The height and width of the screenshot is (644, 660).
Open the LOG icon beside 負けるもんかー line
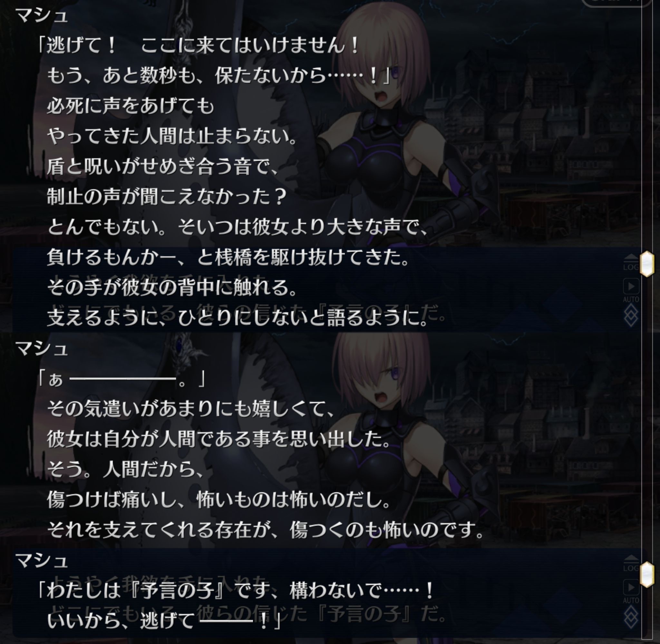631,263
